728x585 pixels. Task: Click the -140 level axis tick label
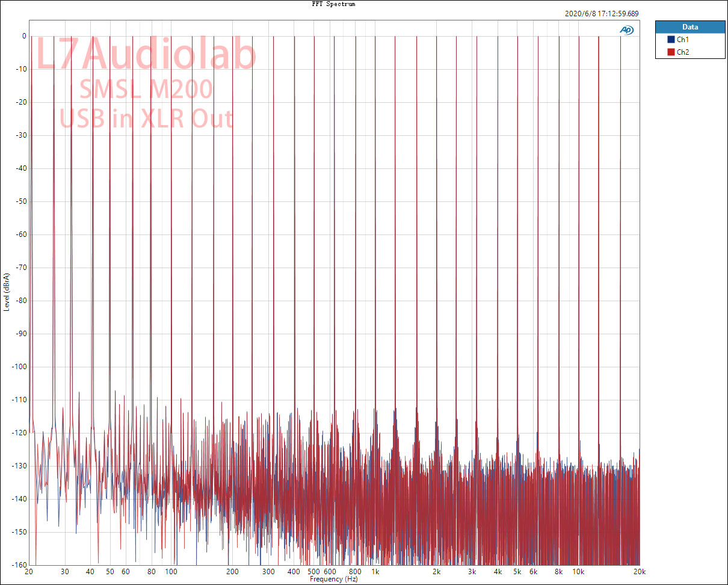pyautogui.click(x=19, y=499)
